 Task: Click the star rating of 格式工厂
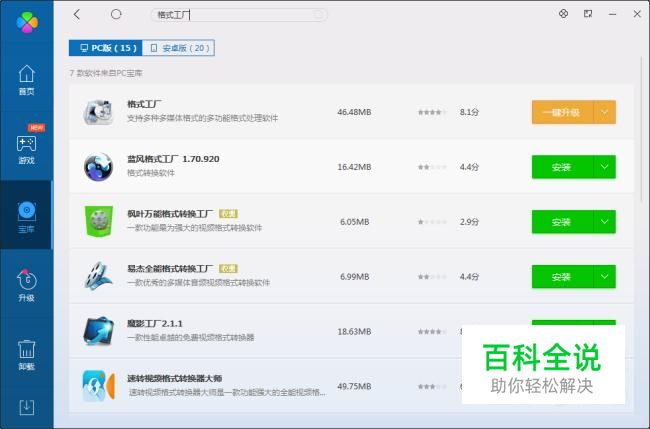point(432,112)
